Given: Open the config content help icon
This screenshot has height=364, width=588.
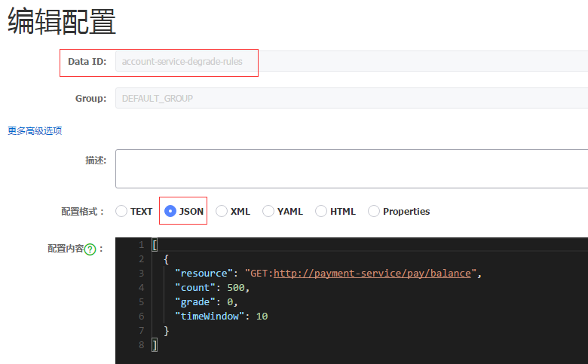Looking at the screenshot, I should click(90, 249).
